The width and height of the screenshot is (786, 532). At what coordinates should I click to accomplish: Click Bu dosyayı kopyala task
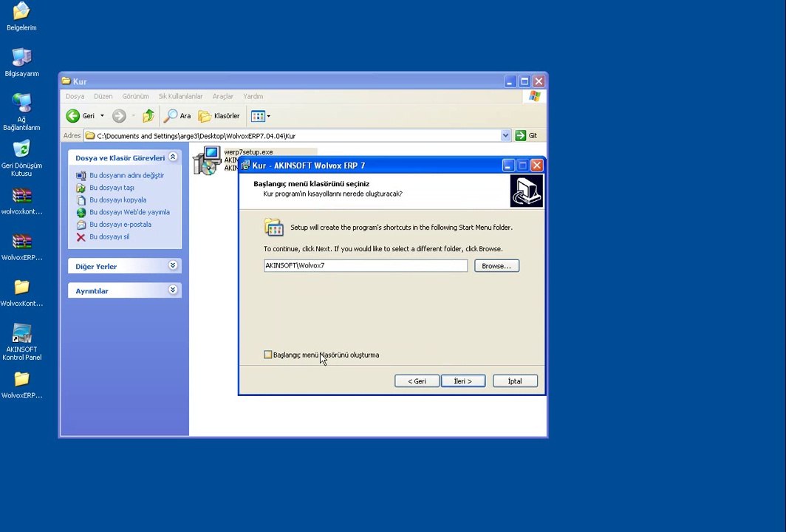[117, 199]
